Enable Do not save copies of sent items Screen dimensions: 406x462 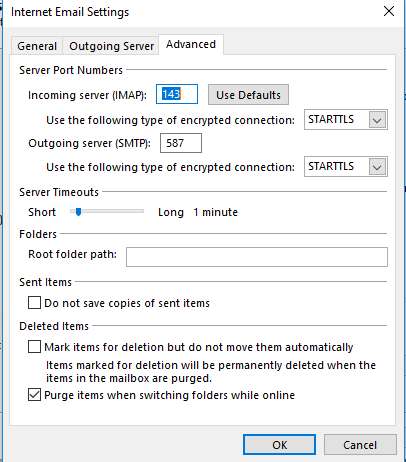coord(34,303)
